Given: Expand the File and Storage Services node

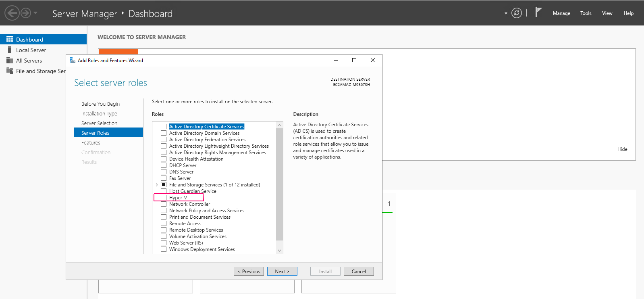Looking at the screenshot, I should coord(157,185).
